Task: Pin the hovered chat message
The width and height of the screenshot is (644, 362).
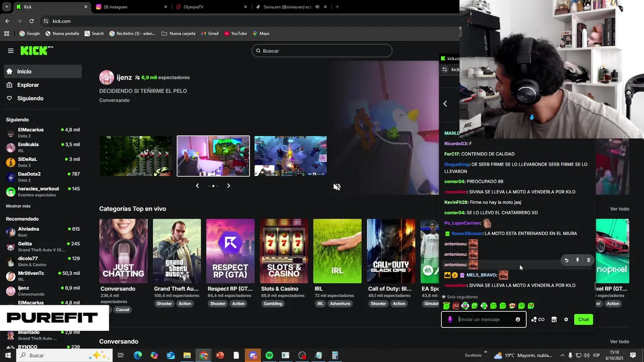Action: click(x=578, y=260)
